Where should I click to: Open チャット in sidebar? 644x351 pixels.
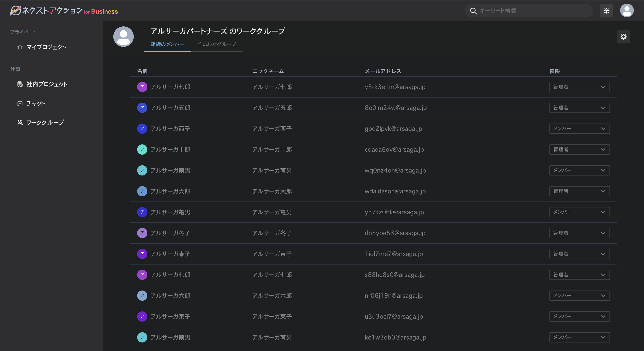(x=31, y=103)
